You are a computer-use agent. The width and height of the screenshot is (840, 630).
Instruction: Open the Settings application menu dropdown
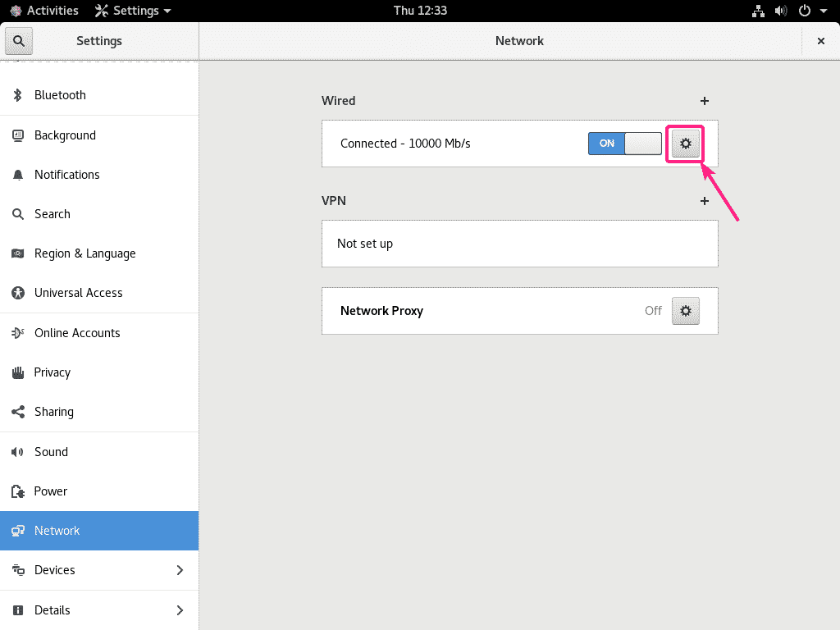coord(133,11)
